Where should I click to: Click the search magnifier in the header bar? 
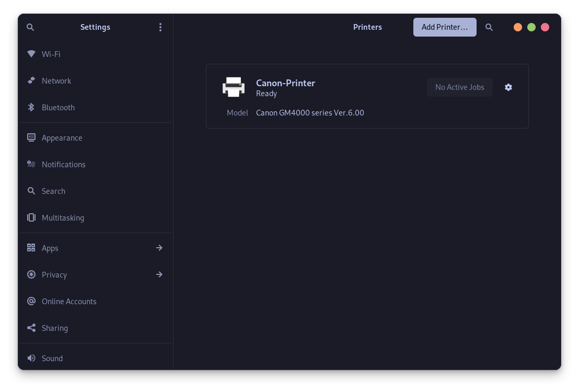489,27
